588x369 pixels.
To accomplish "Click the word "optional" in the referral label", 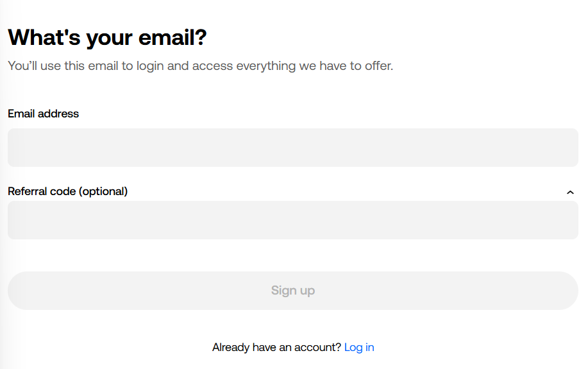I will (x=103, y=191).
